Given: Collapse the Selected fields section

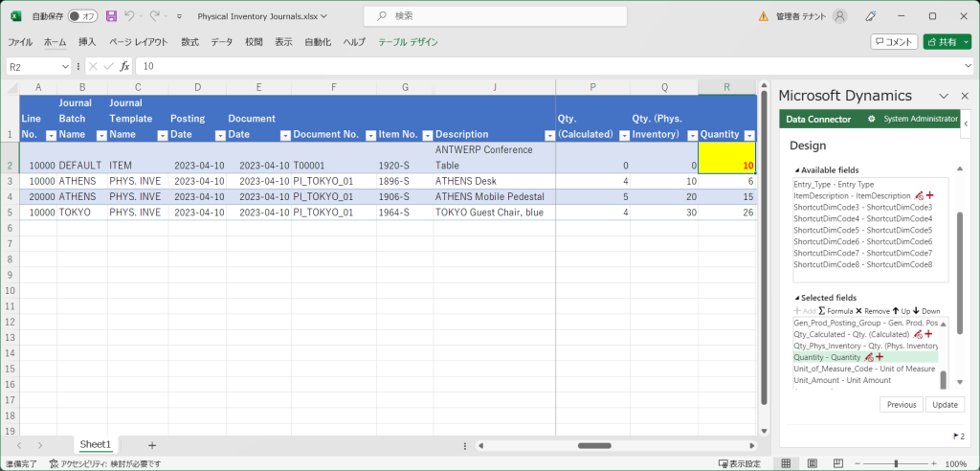Looking at the screenshot, I should coord(796,298).
